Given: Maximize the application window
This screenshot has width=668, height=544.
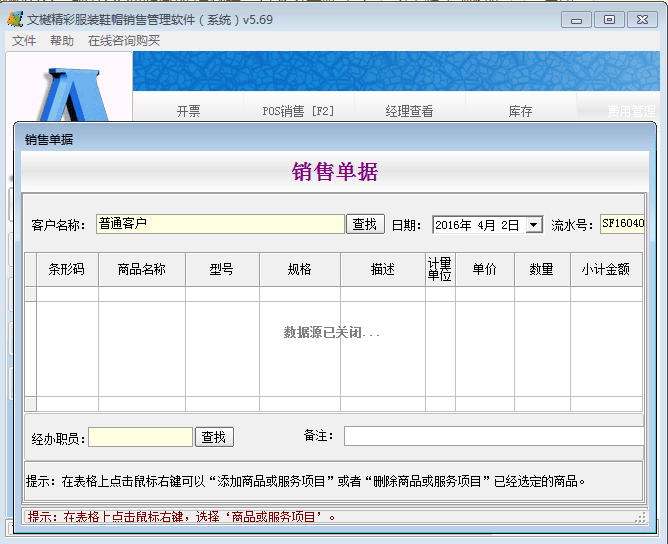Looking at the screenshot, I should [608, 19].
